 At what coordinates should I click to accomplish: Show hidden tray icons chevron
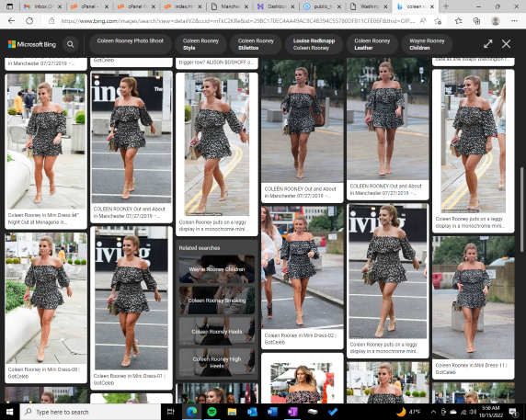(433, 412)
